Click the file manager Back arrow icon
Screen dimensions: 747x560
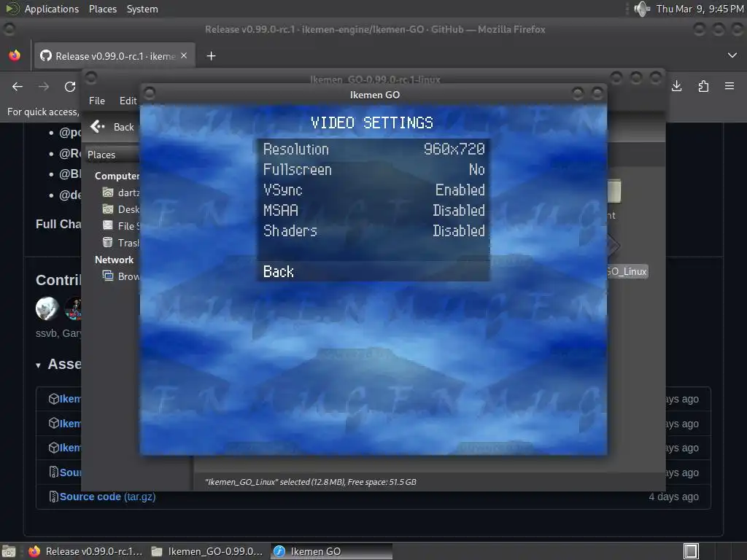click(x=98, y=127)
